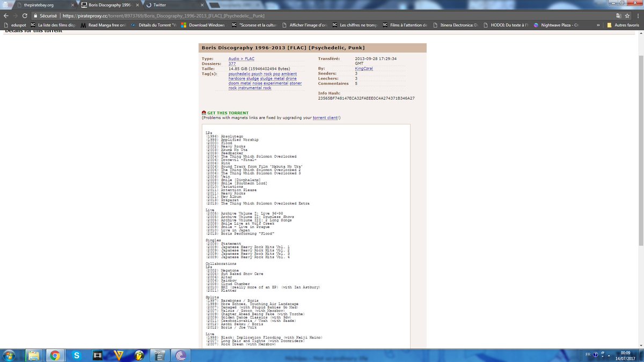
Task: Click the FR language indicator in tray
Action: (588, 354)
